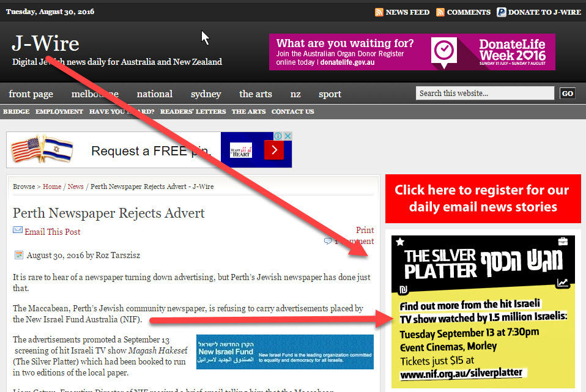Click the GO search button
The width and height of the screenshot is (586, 392).
(x=567, y=94)
